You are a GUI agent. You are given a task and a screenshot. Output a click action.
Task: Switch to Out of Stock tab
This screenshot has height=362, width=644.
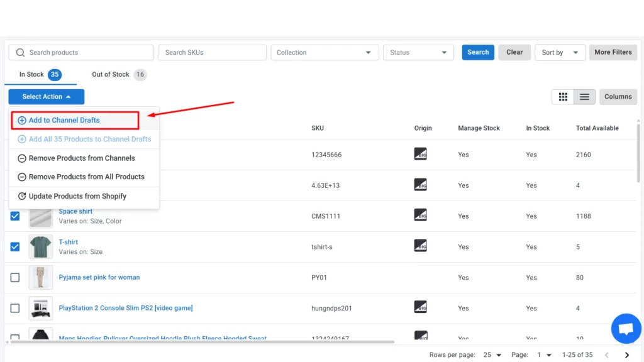[x=111, y=74]
